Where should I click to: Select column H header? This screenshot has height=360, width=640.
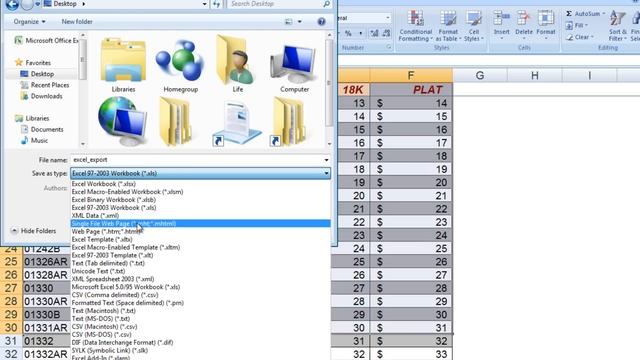pyautogui.click(x=534, y=75)
